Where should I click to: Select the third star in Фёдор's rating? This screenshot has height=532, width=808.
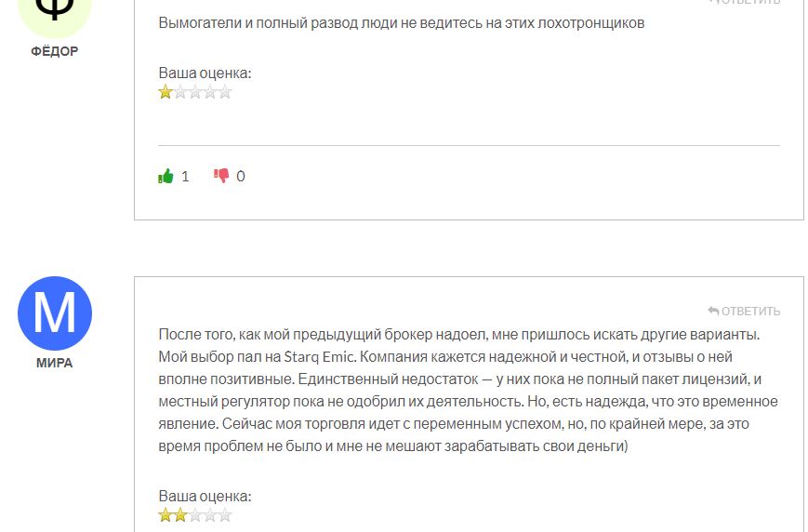click(x=195, y=92)
